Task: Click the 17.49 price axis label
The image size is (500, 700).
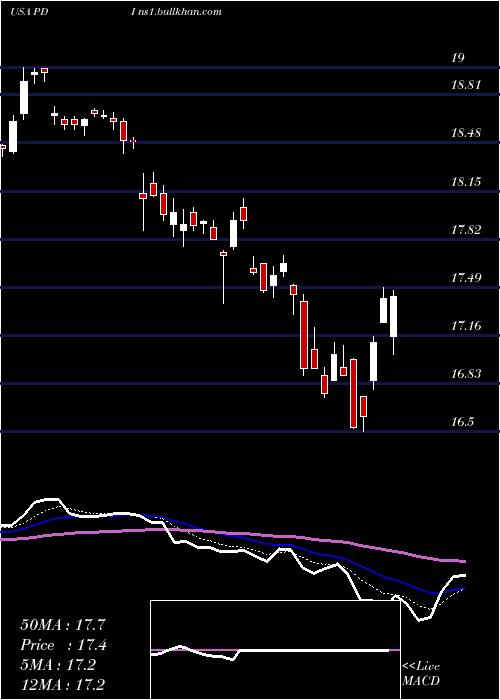Action: pyautogui.click(x=466, y=278)
